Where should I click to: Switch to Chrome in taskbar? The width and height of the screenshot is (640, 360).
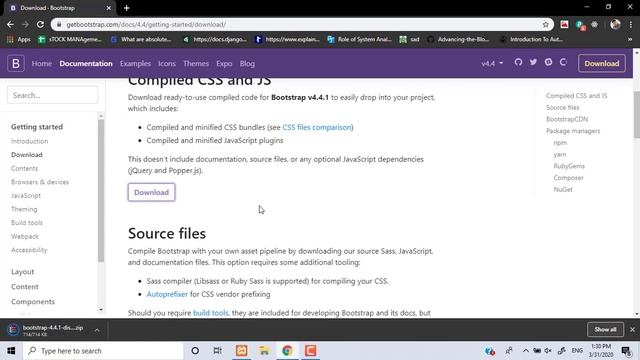pos(287,351)
